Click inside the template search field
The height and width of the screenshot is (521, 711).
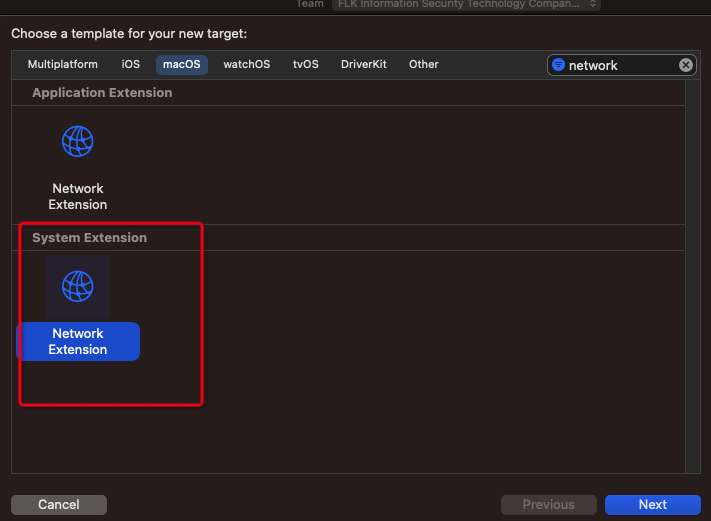(x=620, y=65)
